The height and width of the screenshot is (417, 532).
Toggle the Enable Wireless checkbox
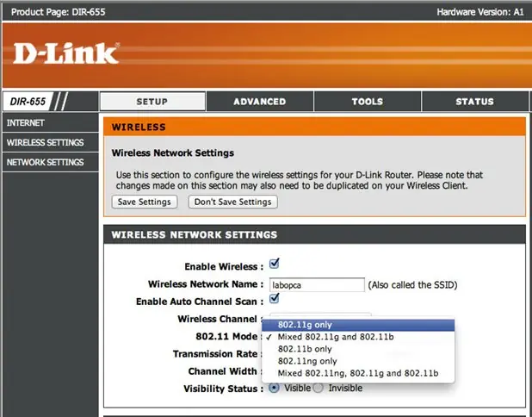click(274, 264)
